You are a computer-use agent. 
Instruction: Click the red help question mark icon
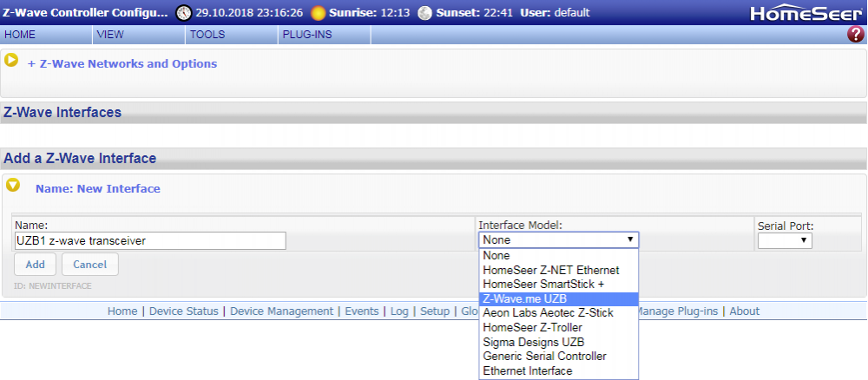[855, 35]
